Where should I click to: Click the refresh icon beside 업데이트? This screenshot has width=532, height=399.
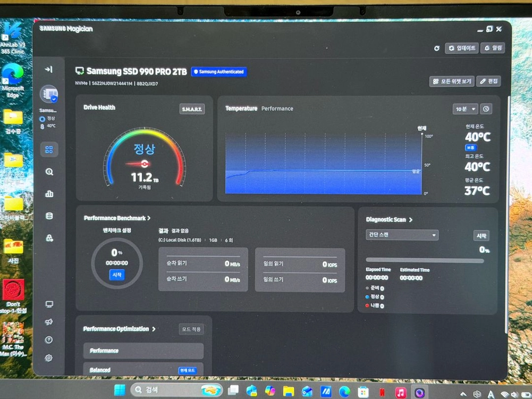pos(437,48)
